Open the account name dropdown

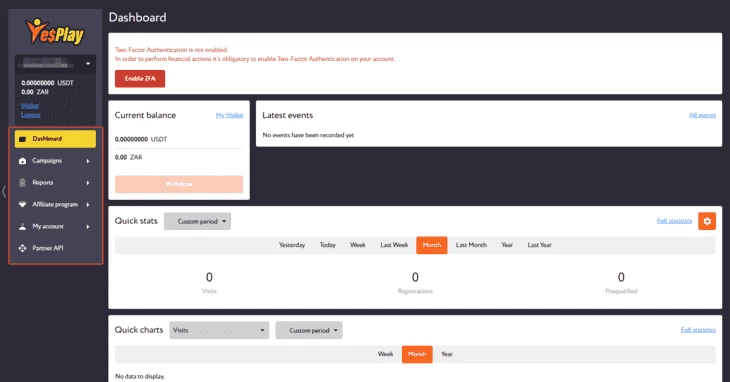click(x=55, y=64)
